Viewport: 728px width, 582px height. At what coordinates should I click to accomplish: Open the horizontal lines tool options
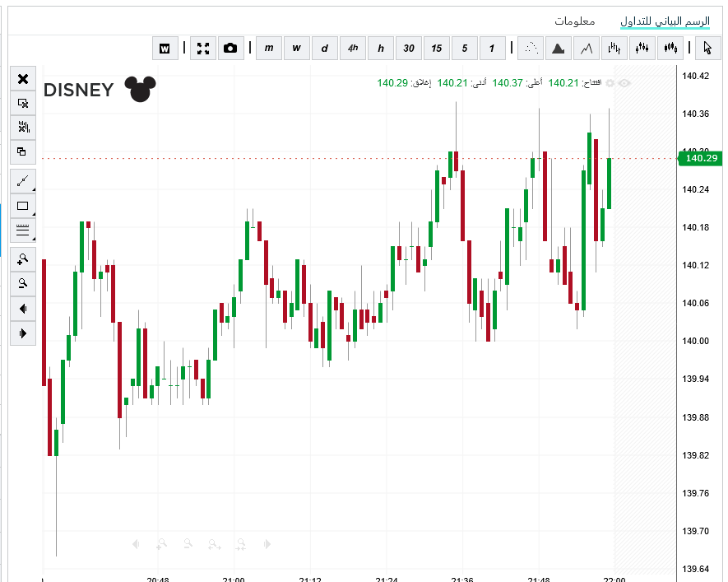23,230
